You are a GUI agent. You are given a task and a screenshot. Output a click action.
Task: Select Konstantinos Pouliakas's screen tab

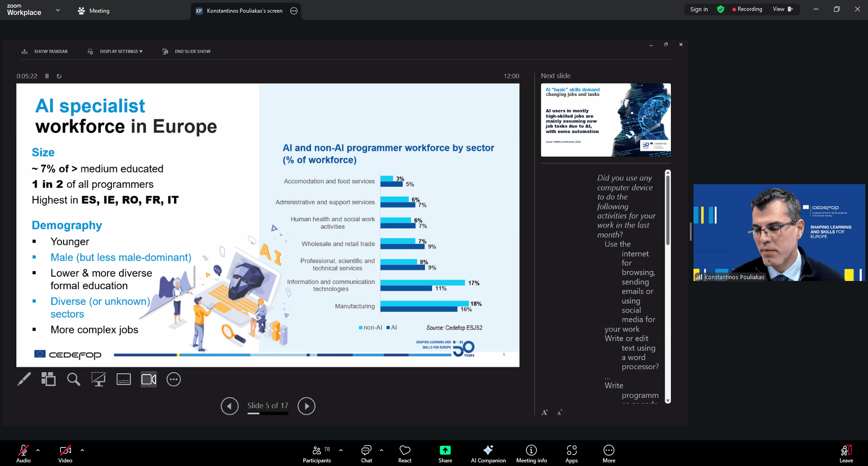[240, 11]
